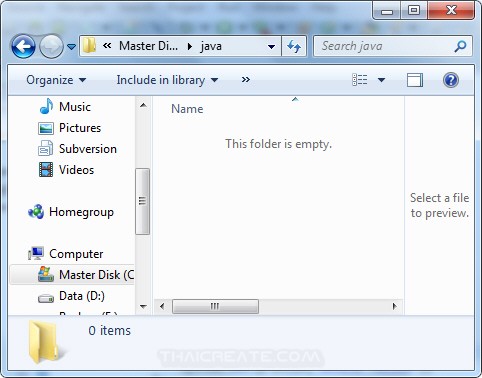Expand the hidden path chevrons in address bar

[107, 45]
